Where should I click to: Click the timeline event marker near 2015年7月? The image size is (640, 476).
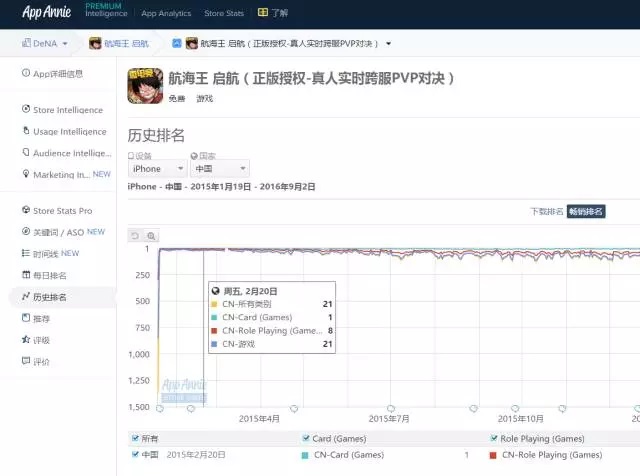pos(391,408)
